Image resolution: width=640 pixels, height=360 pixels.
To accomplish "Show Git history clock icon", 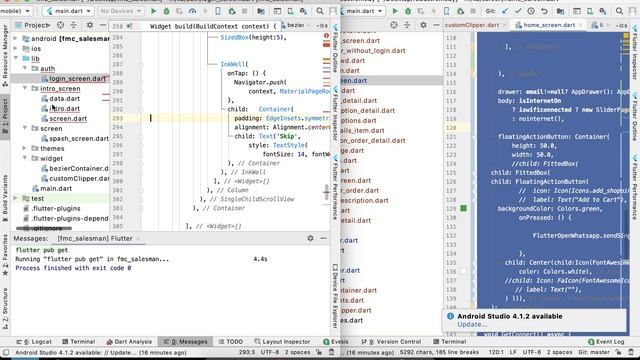I will 531,11.
